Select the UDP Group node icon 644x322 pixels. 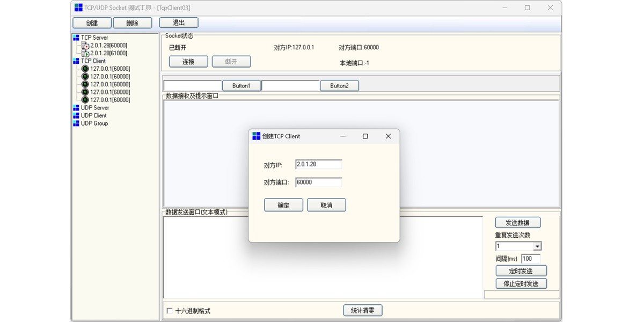(x=76, y=123)
